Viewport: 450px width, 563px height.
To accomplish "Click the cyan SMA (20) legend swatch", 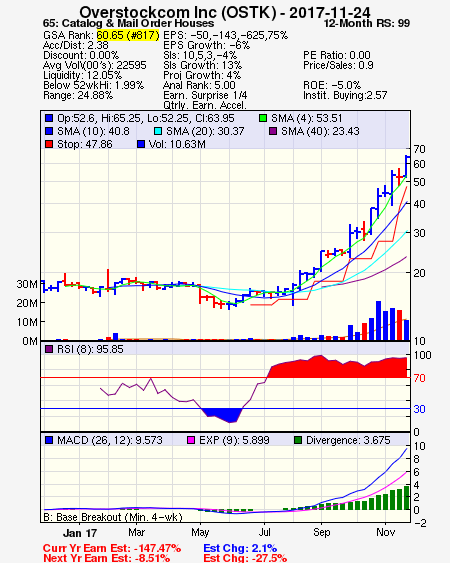I will point(158,131).
